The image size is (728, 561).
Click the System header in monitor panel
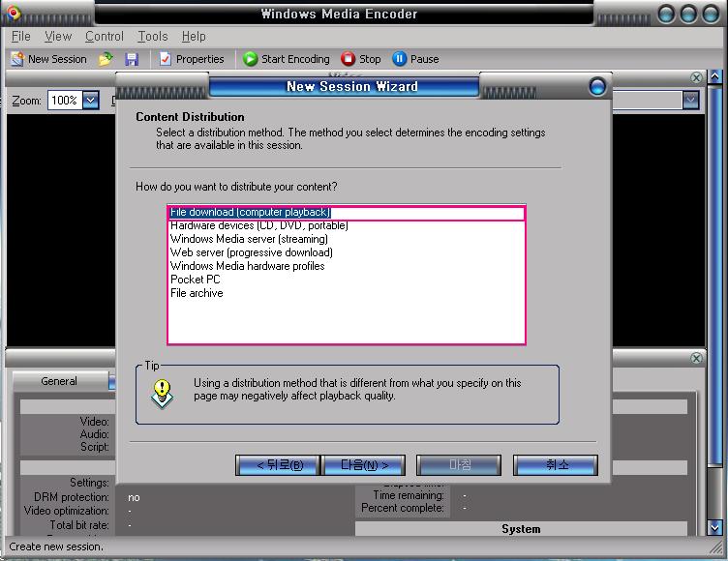[x=521, y=529]
